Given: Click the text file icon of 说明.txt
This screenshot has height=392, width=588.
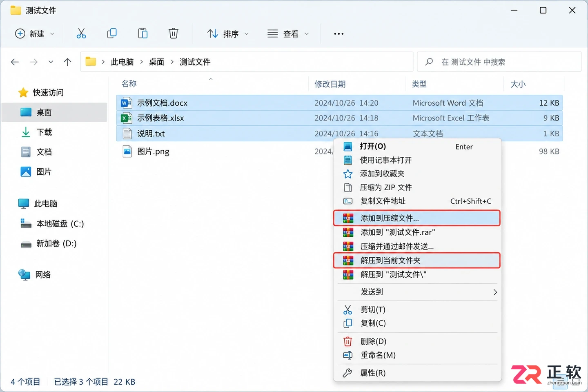Looking at the screenshot, I should 127,134.
